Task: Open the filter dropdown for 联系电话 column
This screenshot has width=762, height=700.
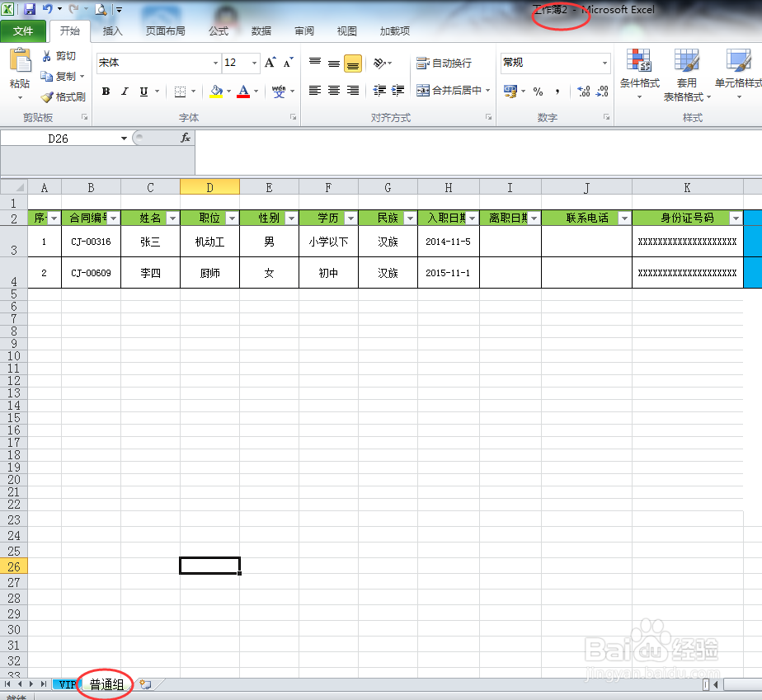Action: tap(624, 218)
